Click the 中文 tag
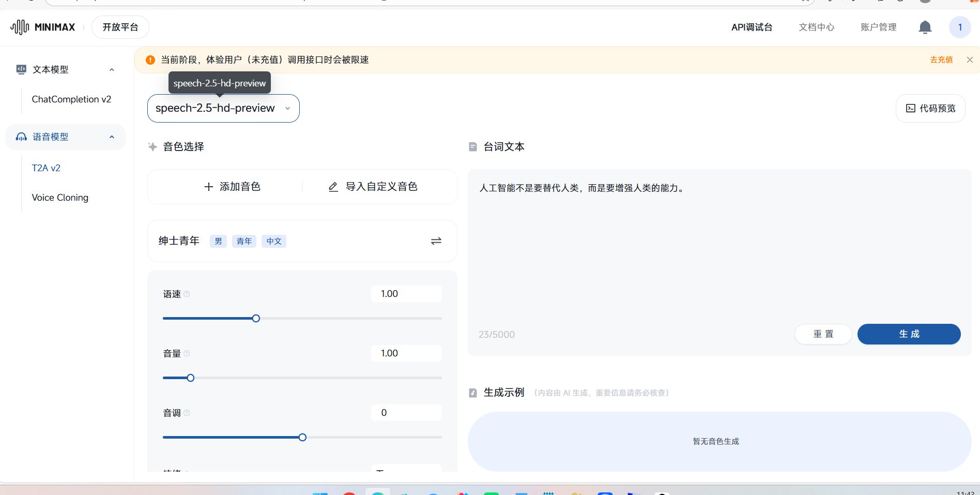The width and height of the screenshot is (980, 495). click(274, 241)
